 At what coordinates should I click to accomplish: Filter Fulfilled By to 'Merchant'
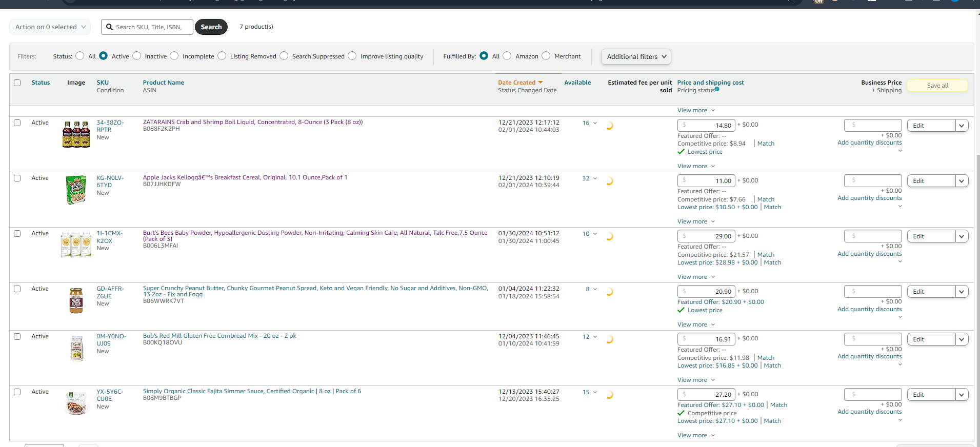click(x=546, y=56)
